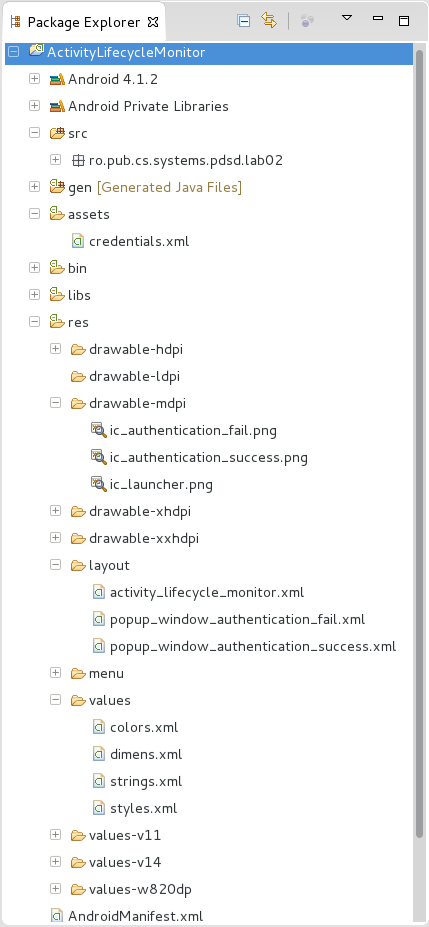Click the drawable-ldpi folder icon
The height and width of the screenshot is (927, 429).
pos(79,376)
